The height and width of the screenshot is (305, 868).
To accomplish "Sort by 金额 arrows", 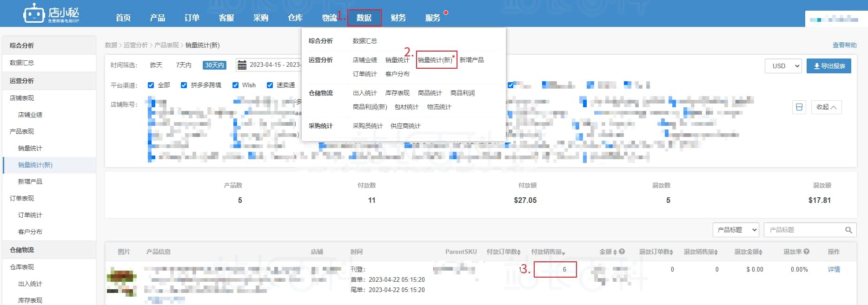I will click(615, 252).
